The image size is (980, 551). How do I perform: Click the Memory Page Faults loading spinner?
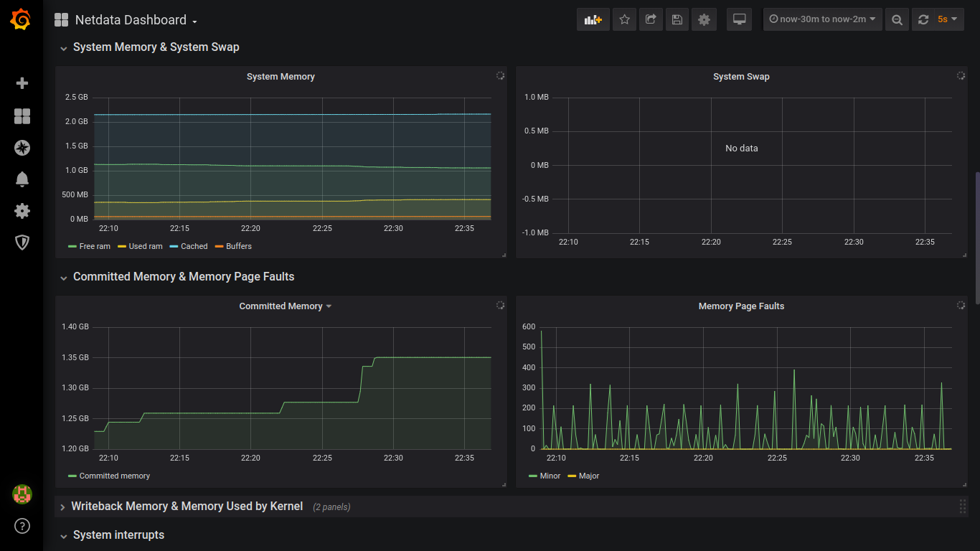(961, 305)
